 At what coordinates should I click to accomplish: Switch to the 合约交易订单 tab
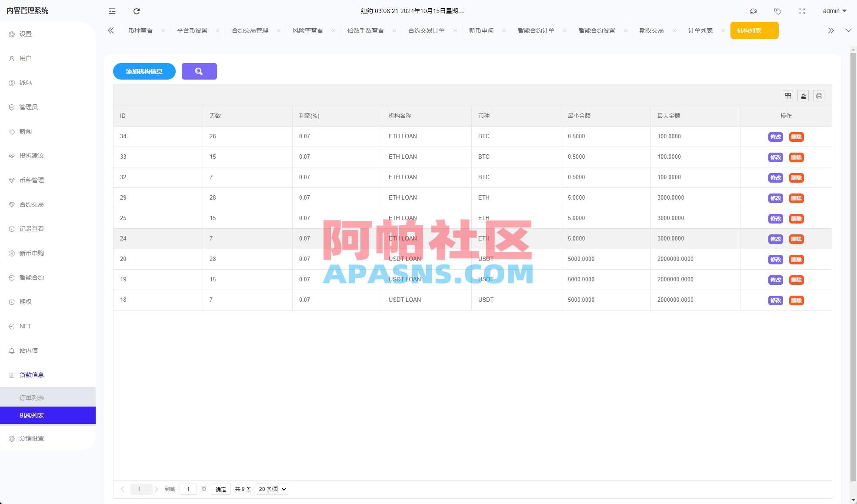[426, 30]
